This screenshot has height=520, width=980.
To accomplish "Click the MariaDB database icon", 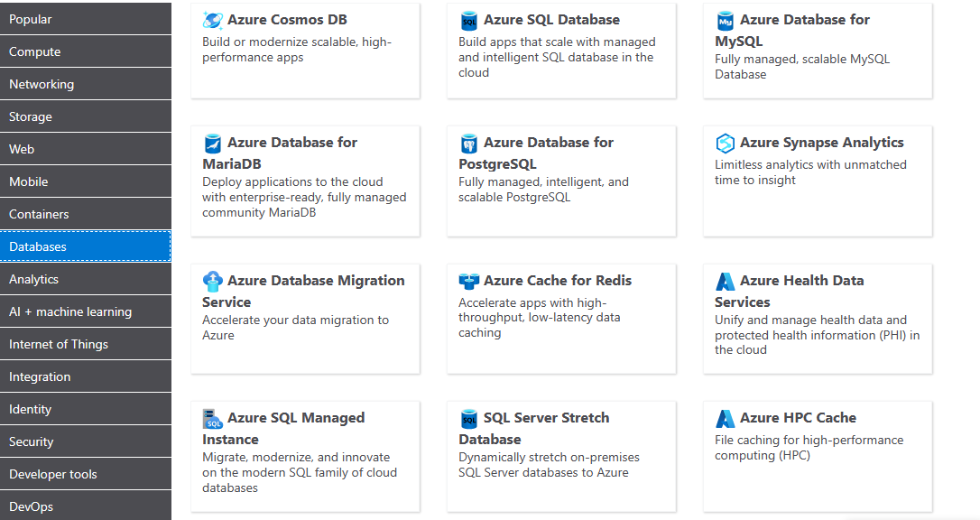I will point(212,144).
